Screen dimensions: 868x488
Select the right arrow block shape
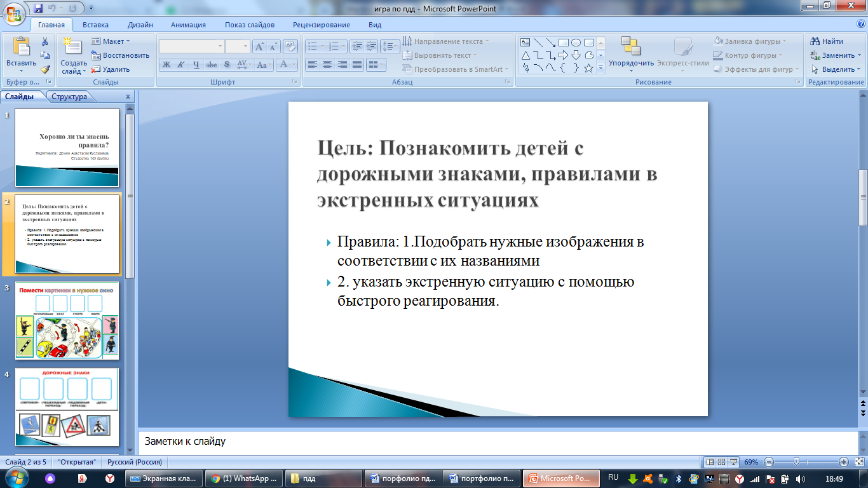coord(563,55)
